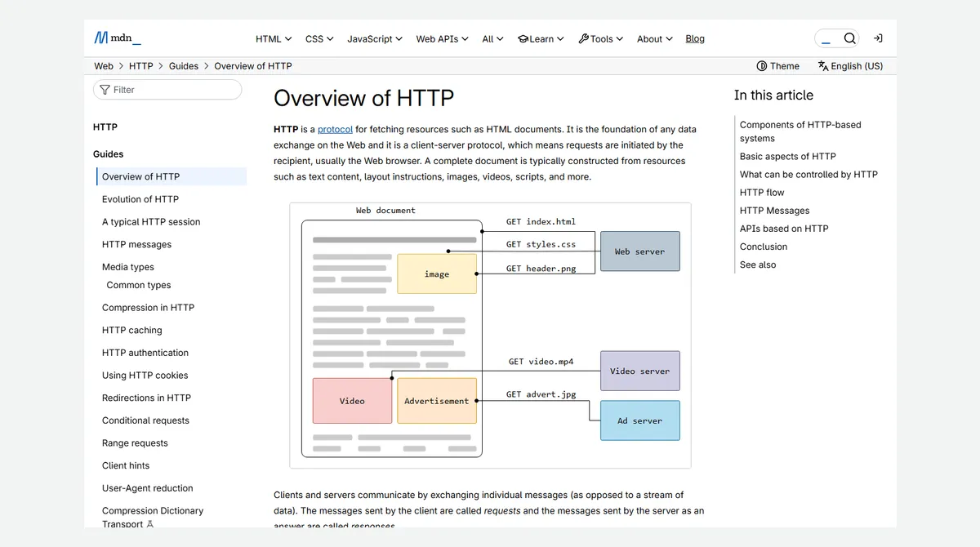Jump to See also section
980x547 pixels.
pos(758,265)
